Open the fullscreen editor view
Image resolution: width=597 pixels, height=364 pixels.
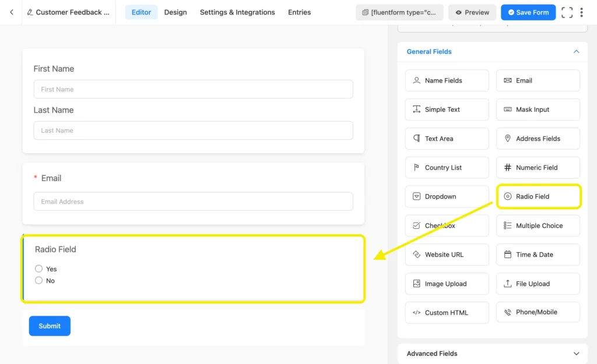(567, 12)
